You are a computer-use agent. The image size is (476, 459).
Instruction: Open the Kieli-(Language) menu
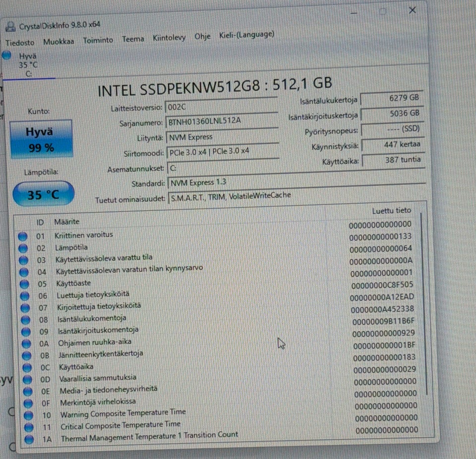point(246,35)
